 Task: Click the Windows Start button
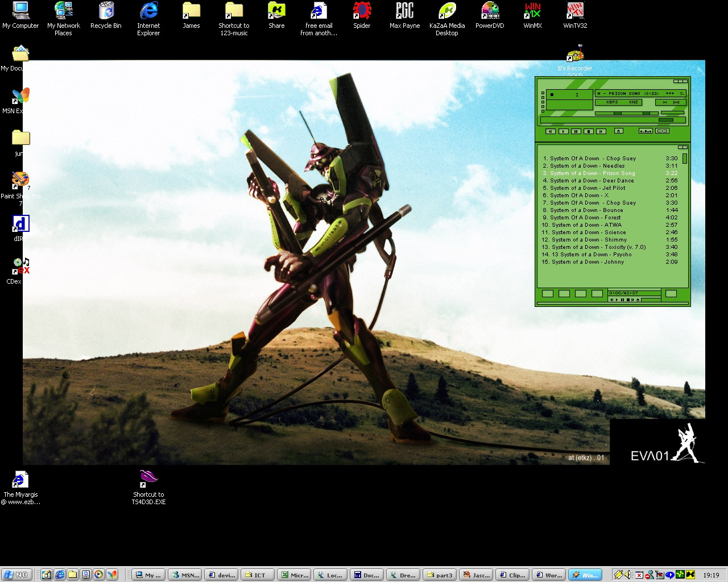click(x=16, y=575)
